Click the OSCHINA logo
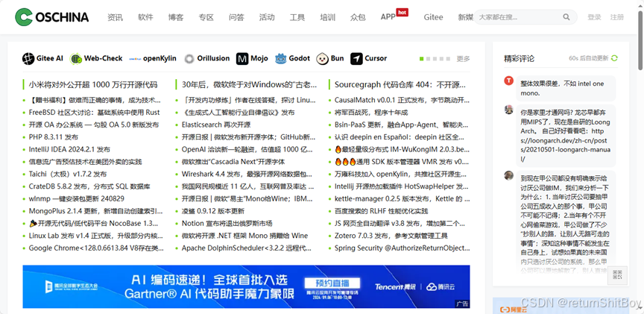Viewport: 644px width, 314px height. [x=51, y=17]
